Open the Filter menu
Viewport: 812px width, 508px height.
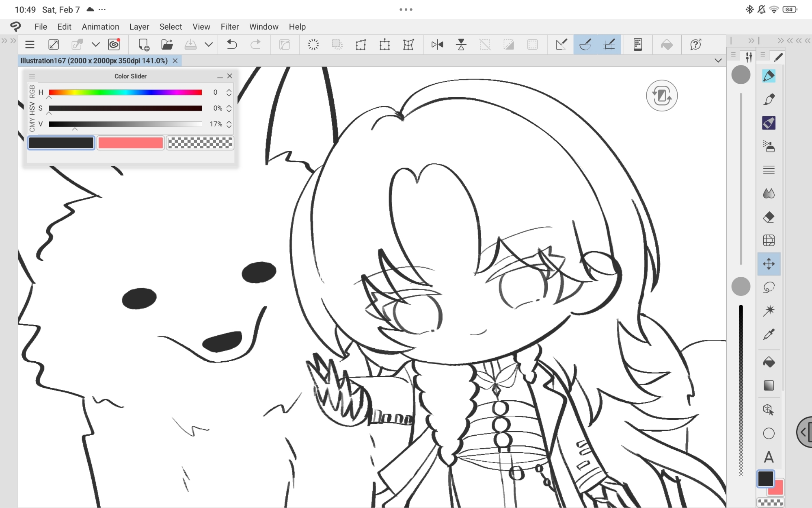click(x=229, y=27)
